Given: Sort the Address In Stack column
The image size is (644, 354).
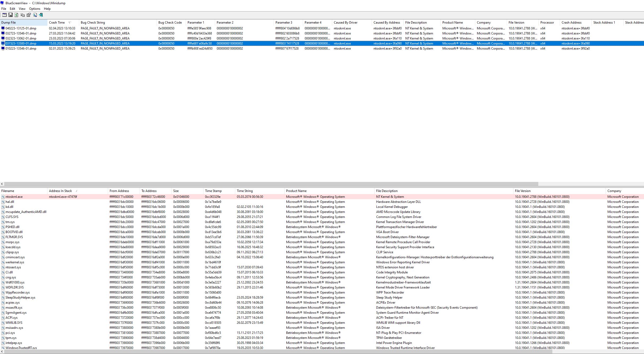Looking at the screenshot, I should pyautogui.click(x=60, y=191).
